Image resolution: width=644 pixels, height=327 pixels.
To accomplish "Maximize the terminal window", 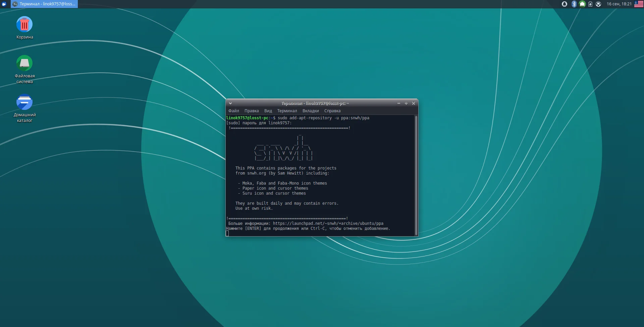I will (406, 104).
